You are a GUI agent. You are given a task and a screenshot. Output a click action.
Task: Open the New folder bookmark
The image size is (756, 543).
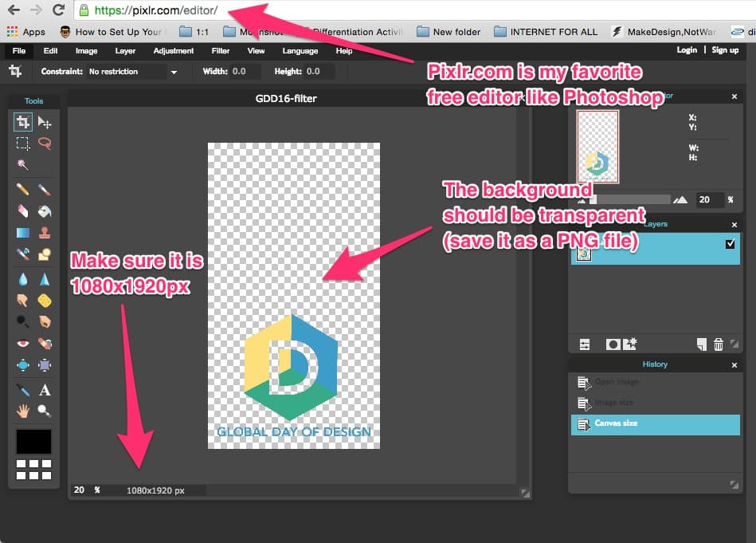pos(449,32)
